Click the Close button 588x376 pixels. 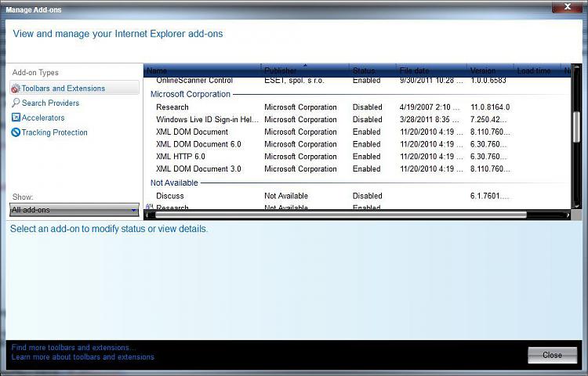click(553, 355)
